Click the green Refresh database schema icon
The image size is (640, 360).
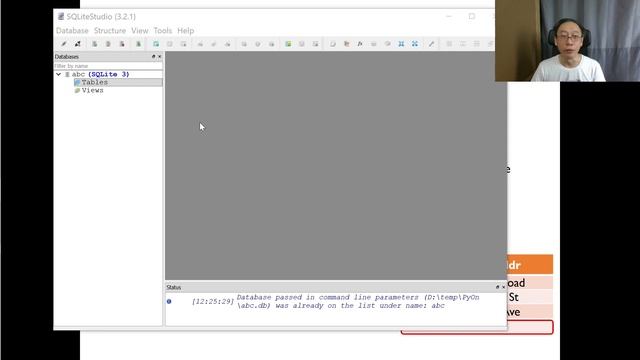click(138, 44)
